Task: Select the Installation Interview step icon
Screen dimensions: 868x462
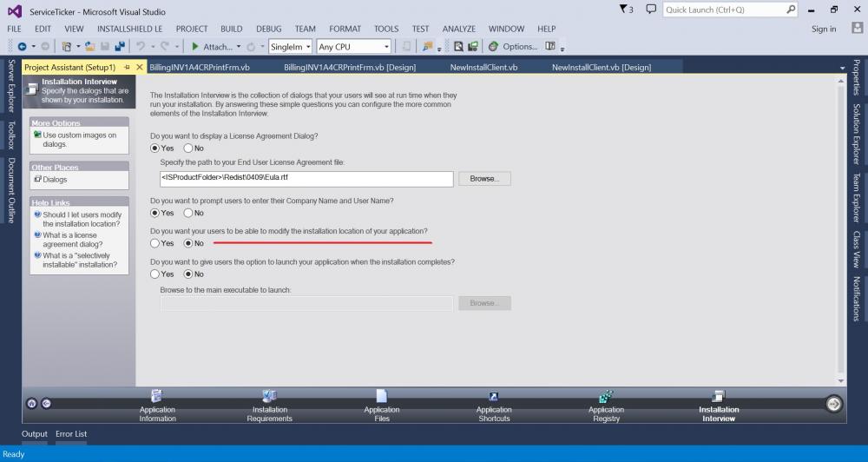Action: [x=718, y=396]
